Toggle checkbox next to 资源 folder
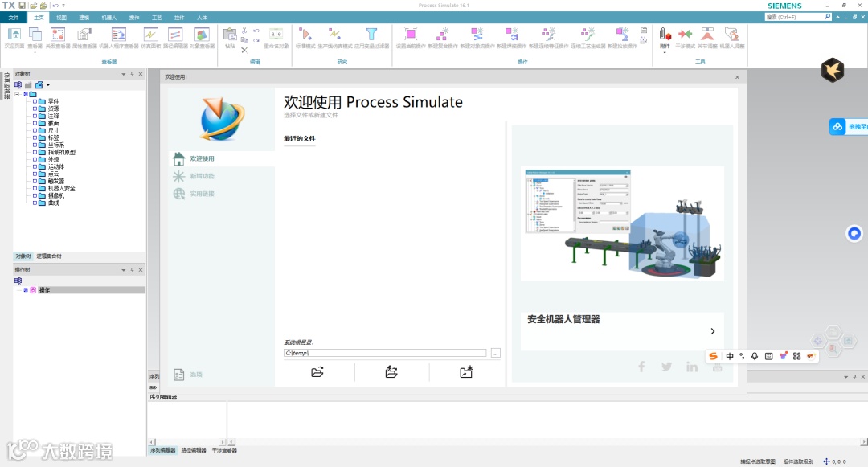868x467 pixels. click(35, 109)
